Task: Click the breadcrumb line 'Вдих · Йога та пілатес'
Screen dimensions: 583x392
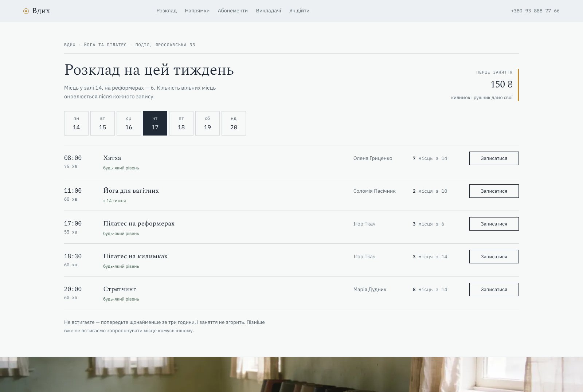Action: tap(95, 45)
